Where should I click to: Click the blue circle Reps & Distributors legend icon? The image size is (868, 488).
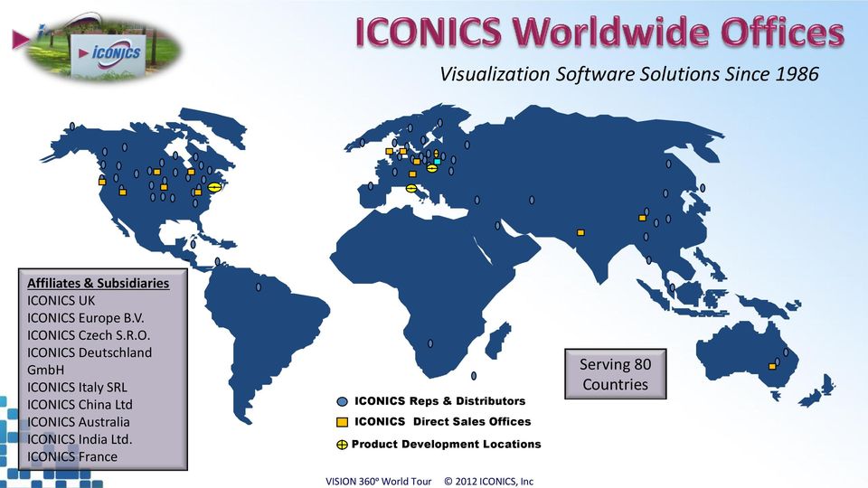[x=342, y=401]
